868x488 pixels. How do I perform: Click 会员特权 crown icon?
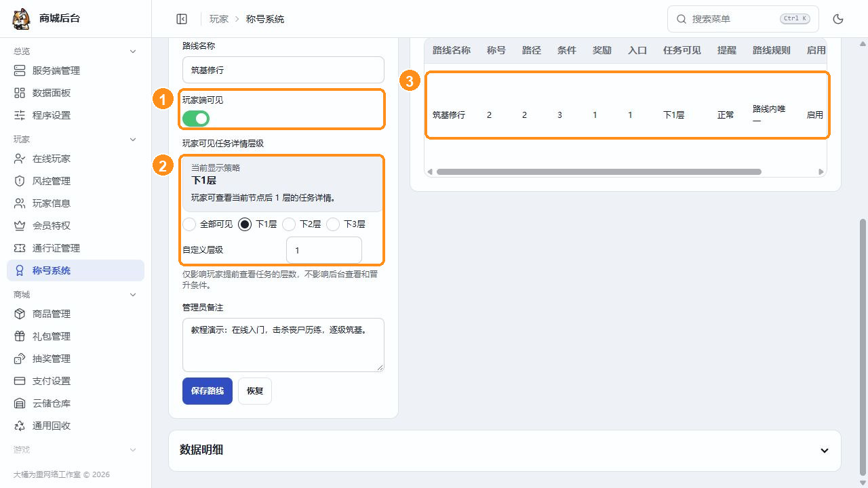click(20, 226)
